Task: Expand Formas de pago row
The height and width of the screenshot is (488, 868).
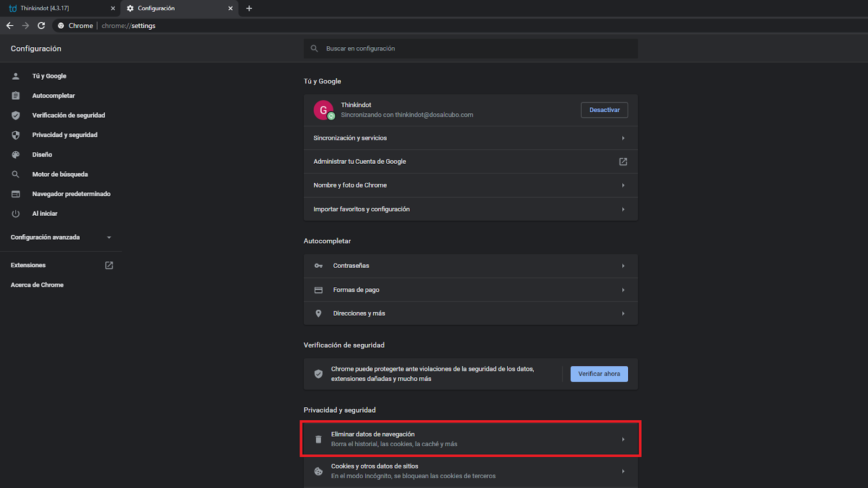Action: [x=623, y=290]
